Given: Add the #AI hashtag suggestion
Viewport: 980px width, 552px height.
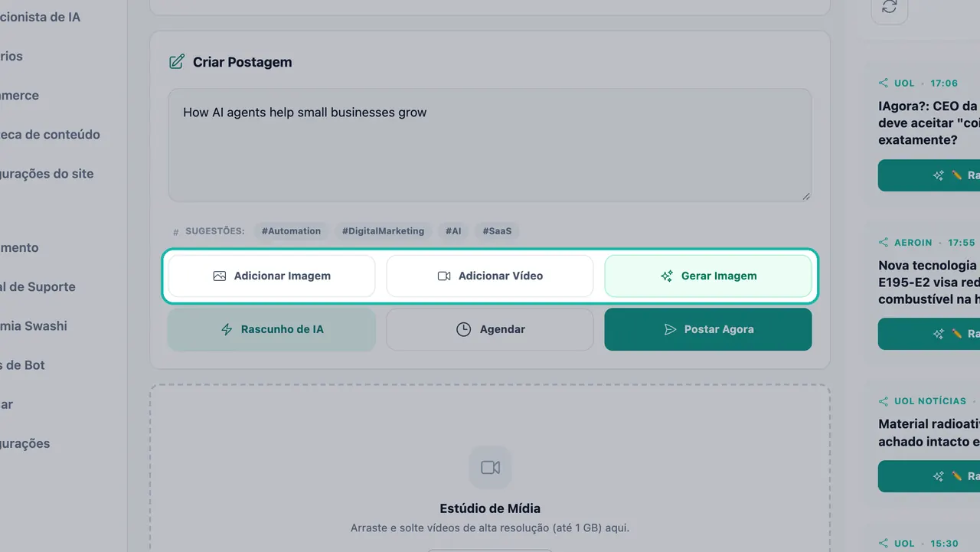Looking at the screenshot, I should (x=453, y=231).
